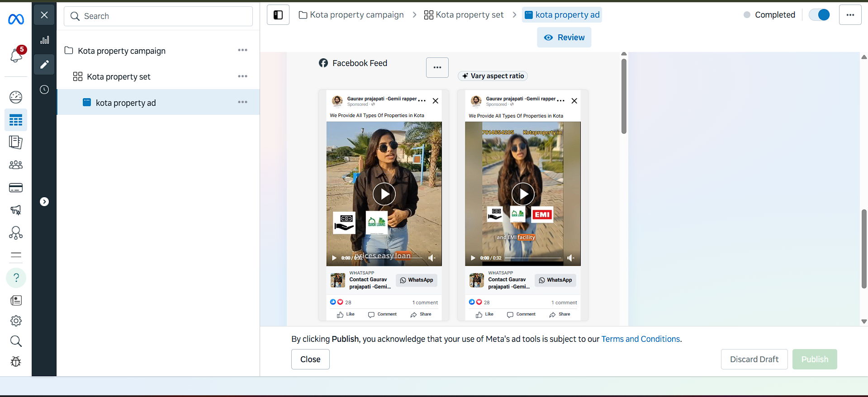This screenshot has height=397, width=868.
Task: Open the clock history icon
Action: click(x=44, y=90)
